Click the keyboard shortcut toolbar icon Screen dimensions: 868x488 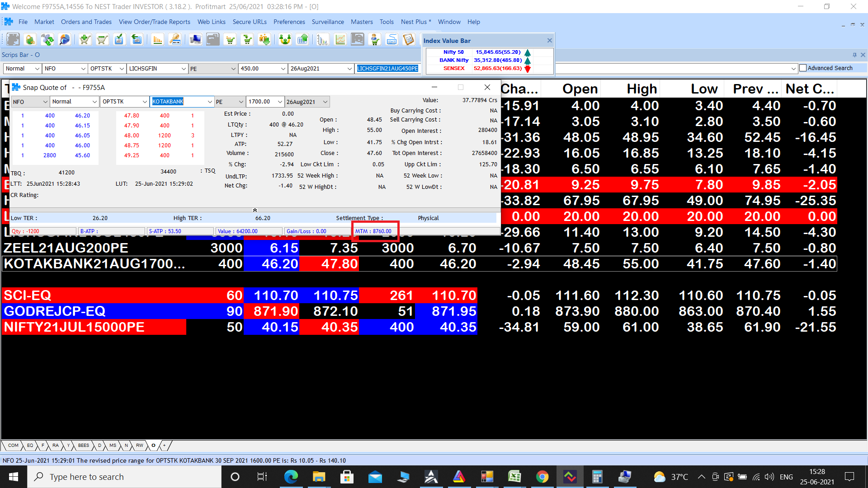pyautogui.click(x=392, y=40)
